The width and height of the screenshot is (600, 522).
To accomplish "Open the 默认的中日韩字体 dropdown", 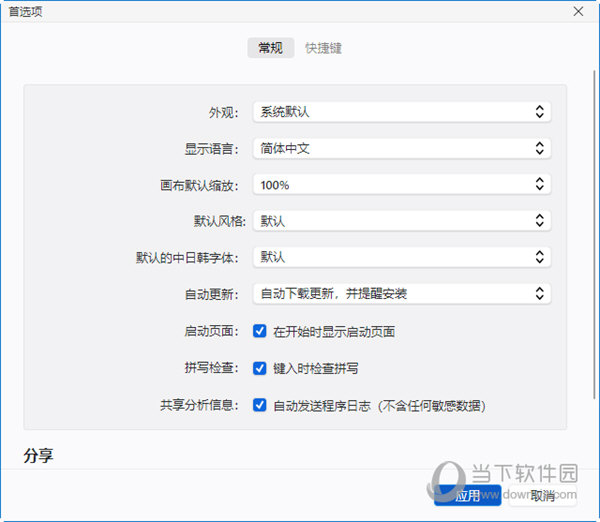I will [x=402, y=257].
